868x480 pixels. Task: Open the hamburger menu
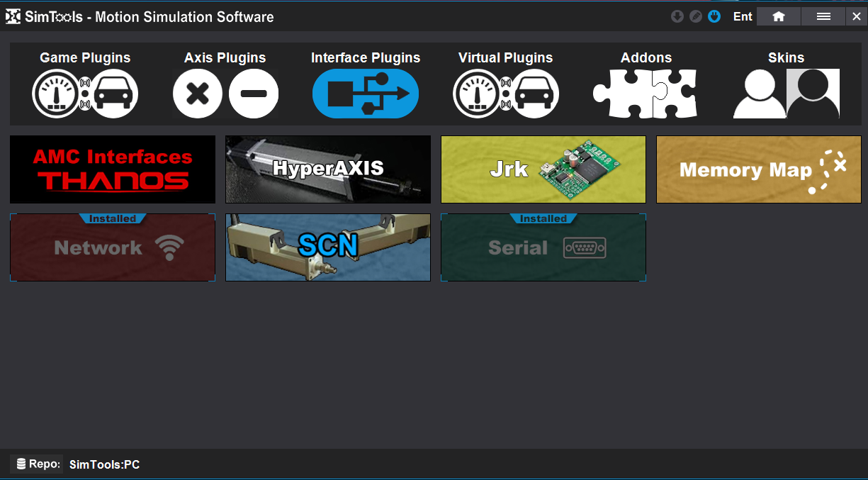coord(823,16)
